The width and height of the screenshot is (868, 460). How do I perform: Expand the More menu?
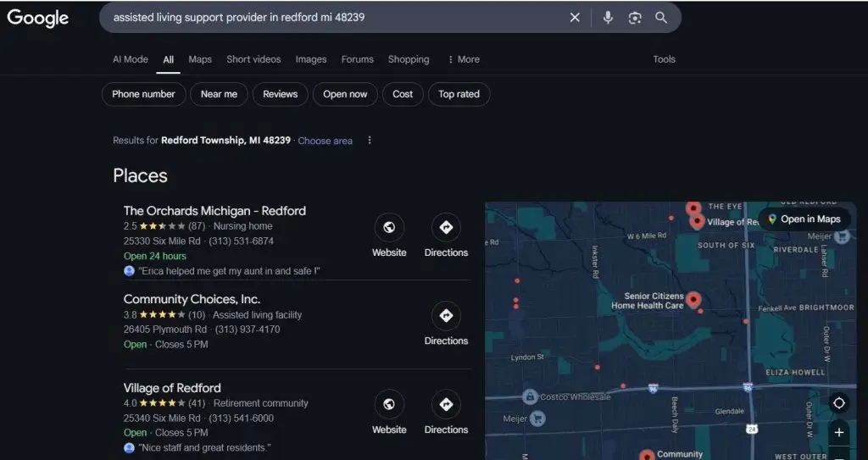(464, 59)
